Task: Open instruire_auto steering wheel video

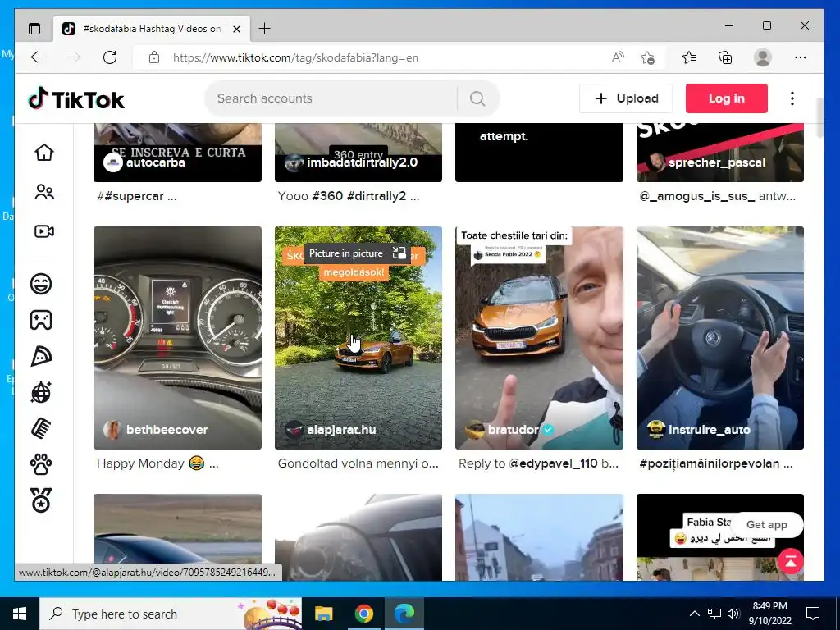Action: [x=720, y=337]
